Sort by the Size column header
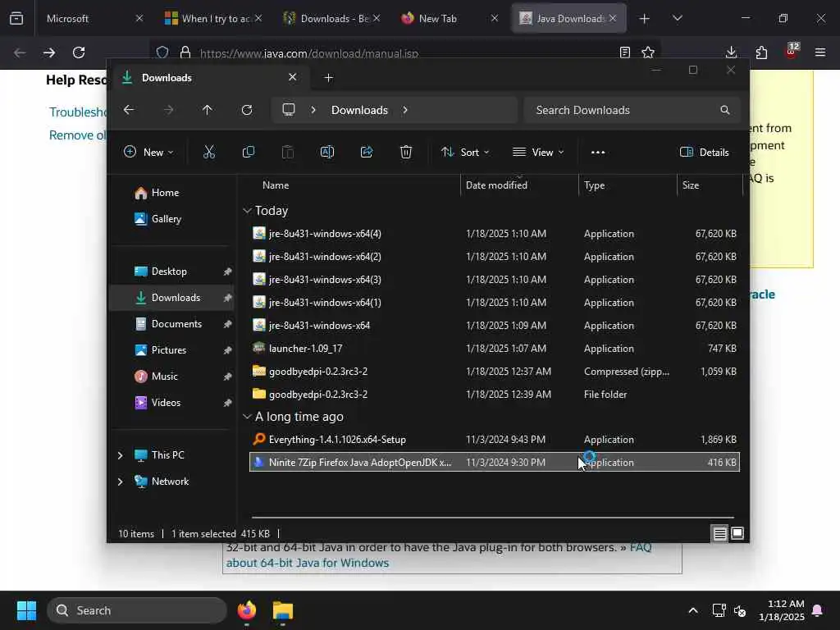Screen dimensions: 840x630 pyautogui.click(x=710, y=185)
